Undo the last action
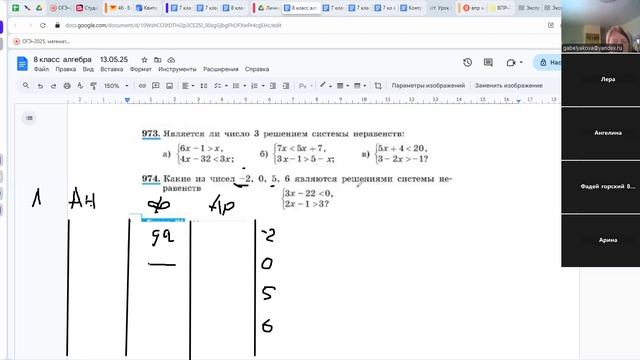 40,86
